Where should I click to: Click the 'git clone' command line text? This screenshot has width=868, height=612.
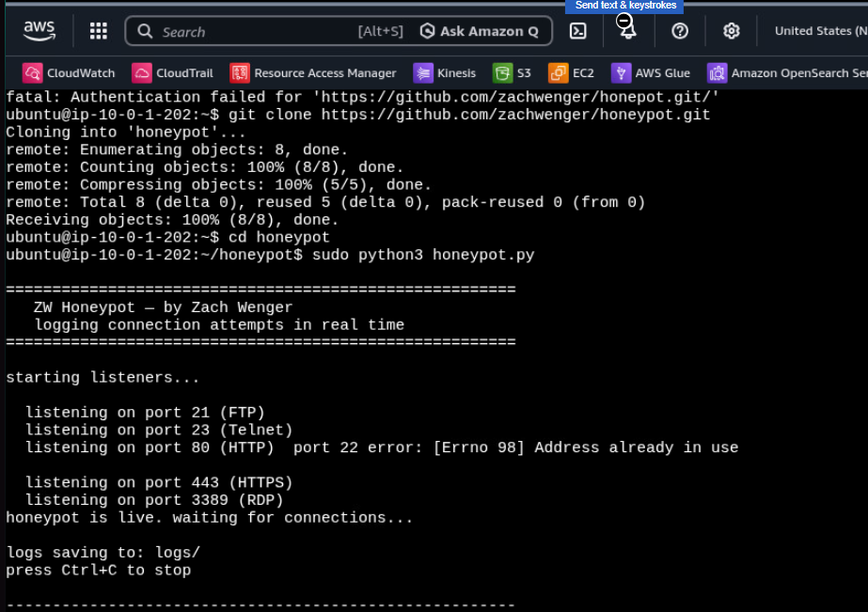coord(469,115)
